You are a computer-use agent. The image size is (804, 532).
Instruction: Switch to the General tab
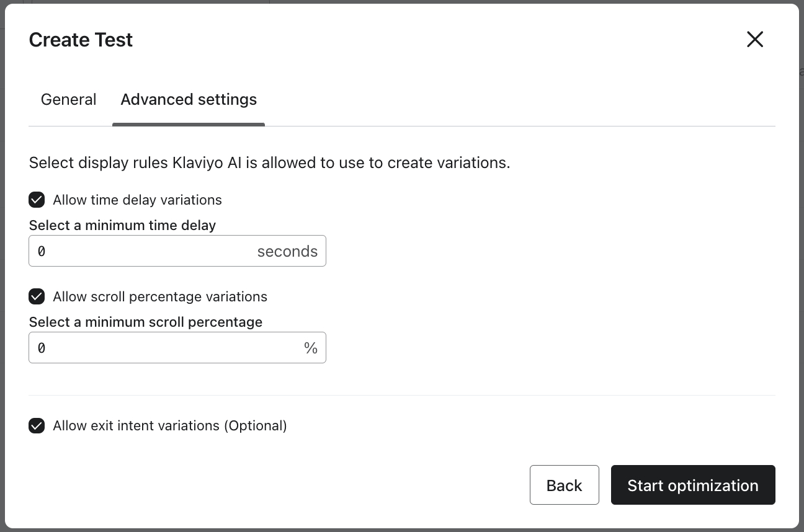(x=68, y=99)
